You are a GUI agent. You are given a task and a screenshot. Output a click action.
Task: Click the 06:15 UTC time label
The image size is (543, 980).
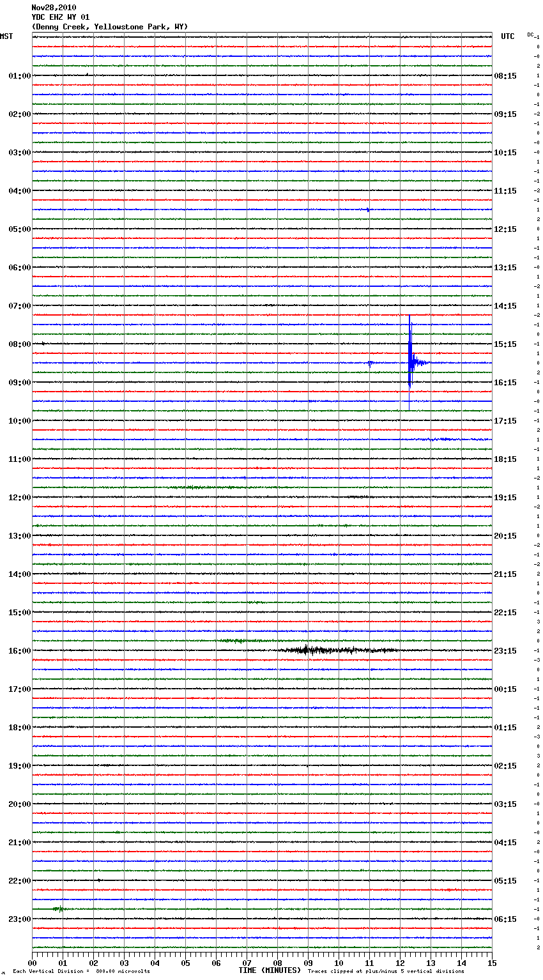tap(505, 919)
